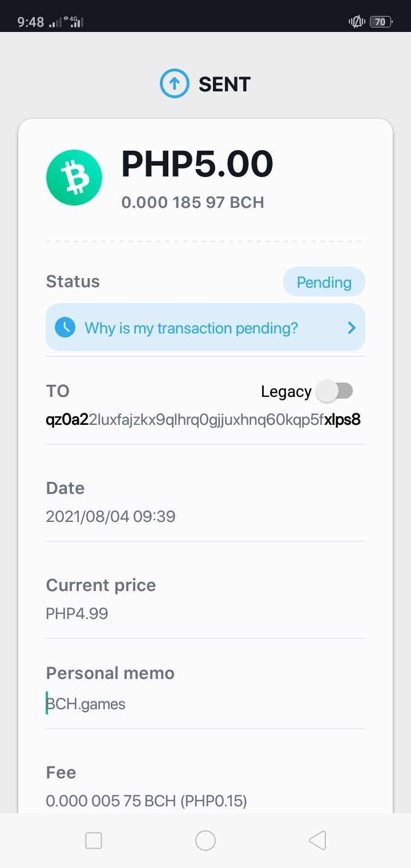Tap the Current price PHP4.99 value
This screenshot has height=868, width=411.
pos(77,614)
